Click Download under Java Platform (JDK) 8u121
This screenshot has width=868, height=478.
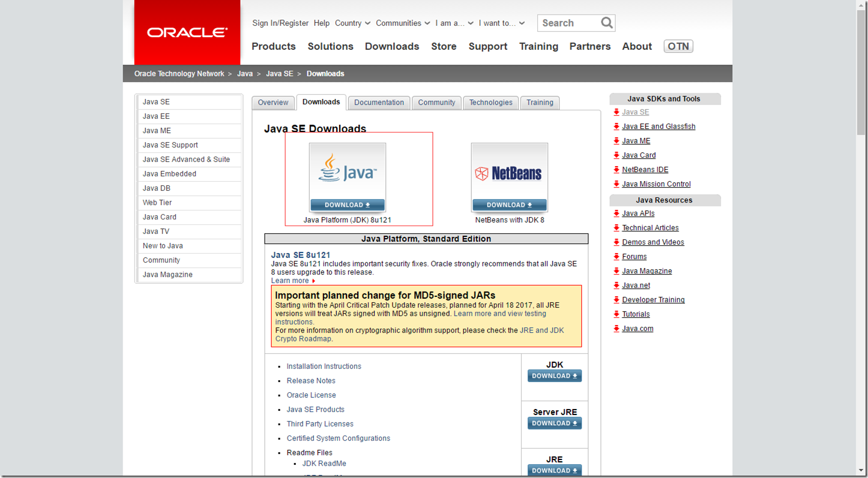[x=348, y=205]
